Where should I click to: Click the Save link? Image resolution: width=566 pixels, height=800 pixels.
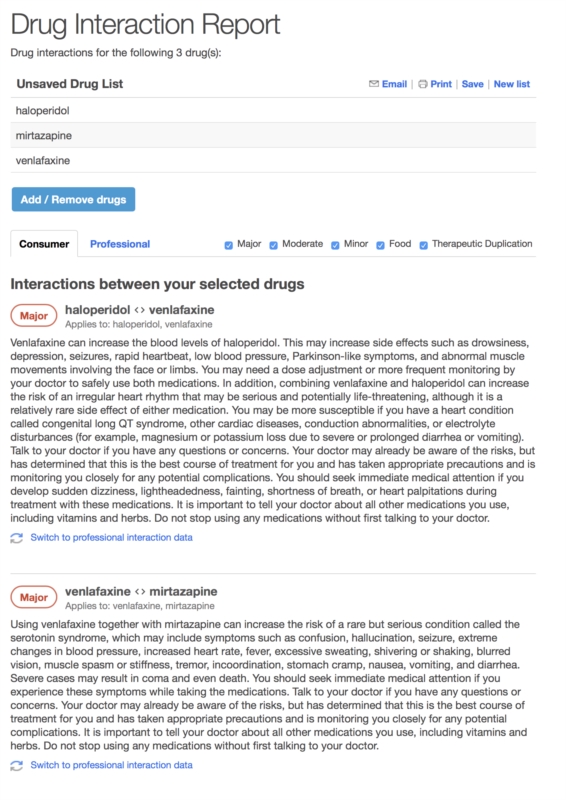coord(473,84)
